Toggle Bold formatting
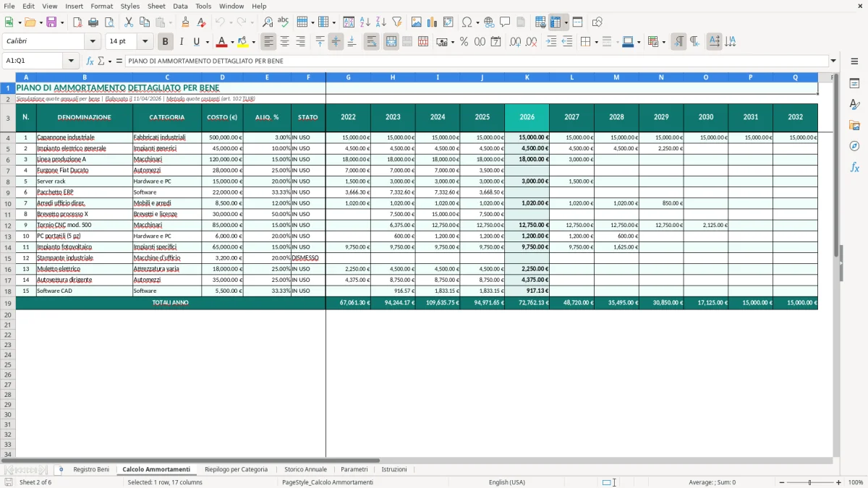The image size is (868, 488). (166, 42)
